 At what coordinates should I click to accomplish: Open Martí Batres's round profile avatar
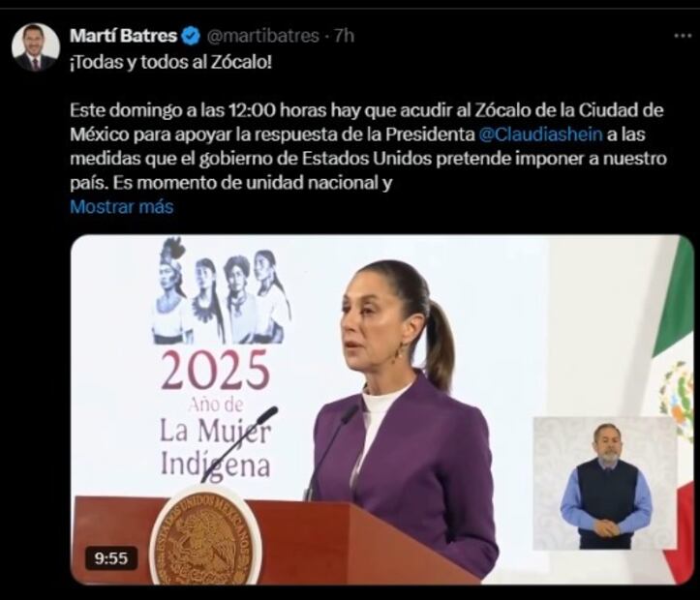tap(35, 47)
